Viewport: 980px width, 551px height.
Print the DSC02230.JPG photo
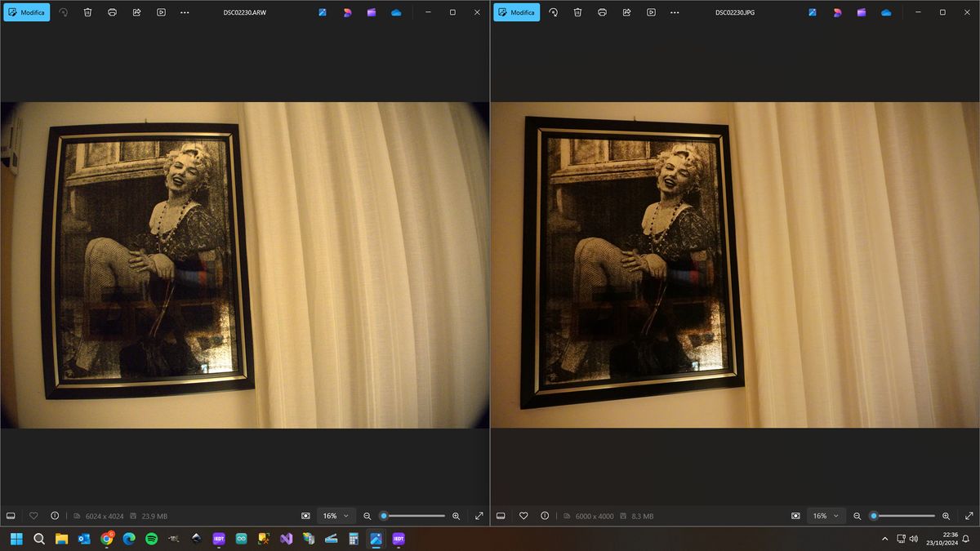602,12
